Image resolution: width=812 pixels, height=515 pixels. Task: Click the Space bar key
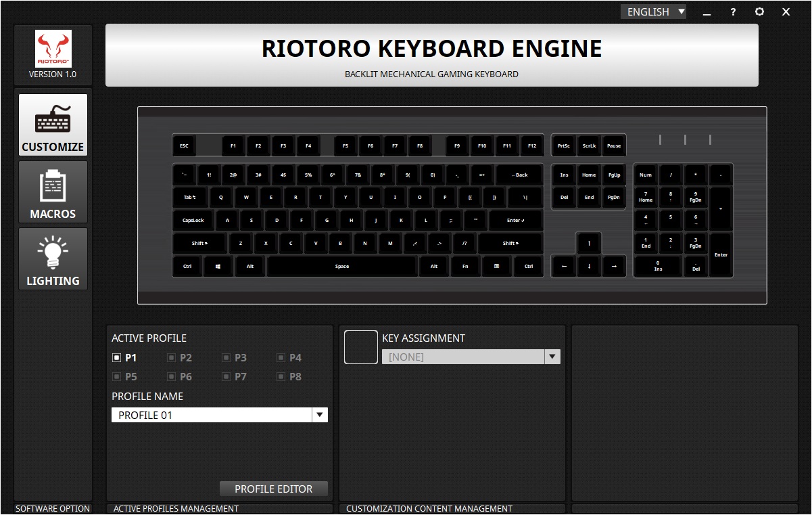coord(342,267)
